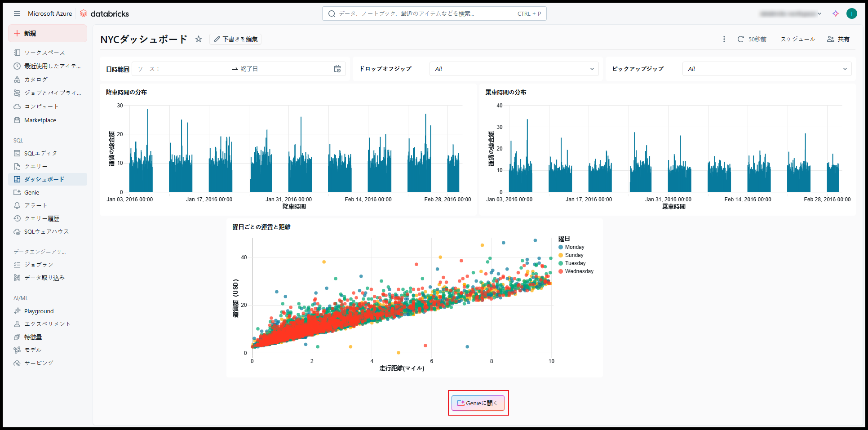Open the user avatar menu
Viewport: 868px width, 430px height.
point(851,13)
